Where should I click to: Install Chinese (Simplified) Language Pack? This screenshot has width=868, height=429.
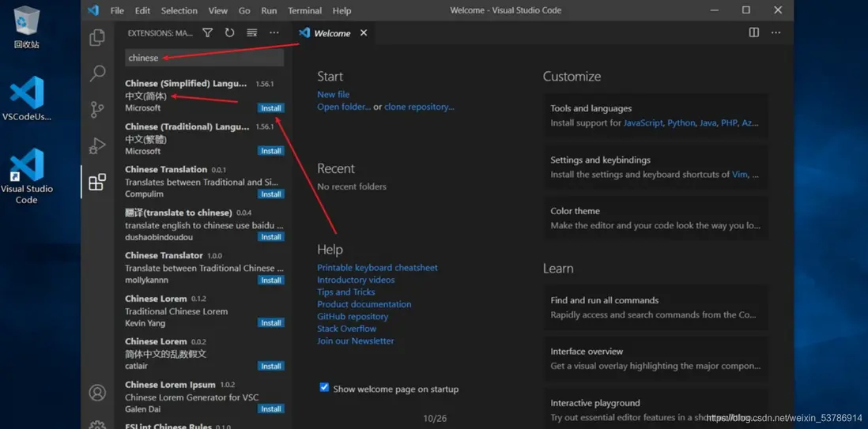click(x=271, y=108)
